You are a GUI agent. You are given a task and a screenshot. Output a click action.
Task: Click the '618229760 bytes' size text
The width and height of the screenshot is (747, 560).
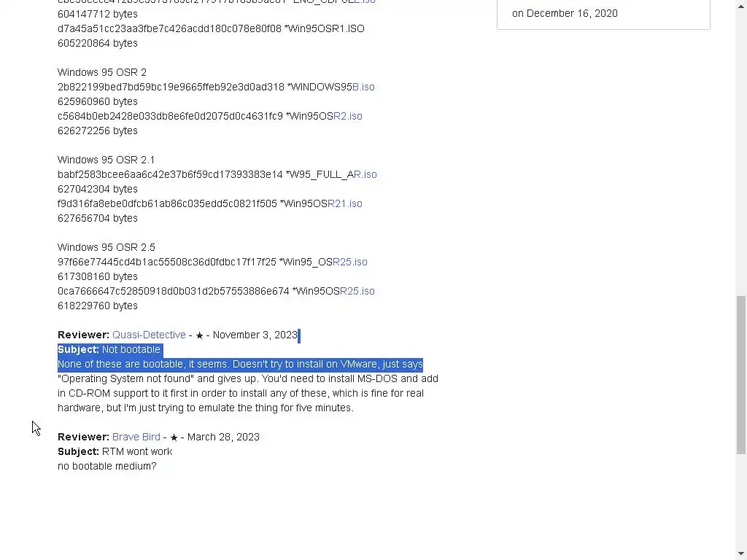pos(98,306)
